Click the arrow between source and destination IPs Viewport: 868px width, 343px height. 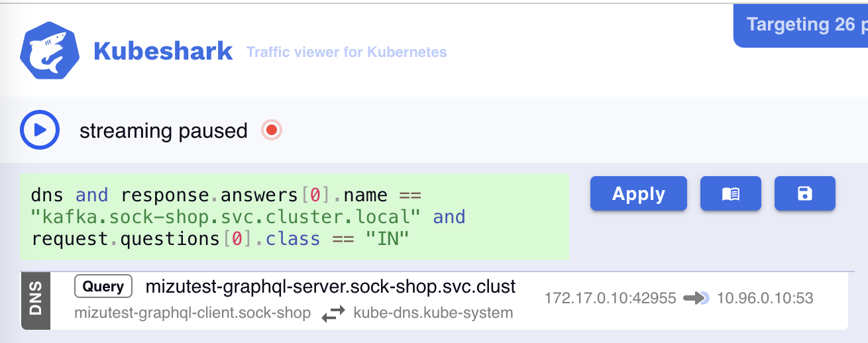click(696, 299)
